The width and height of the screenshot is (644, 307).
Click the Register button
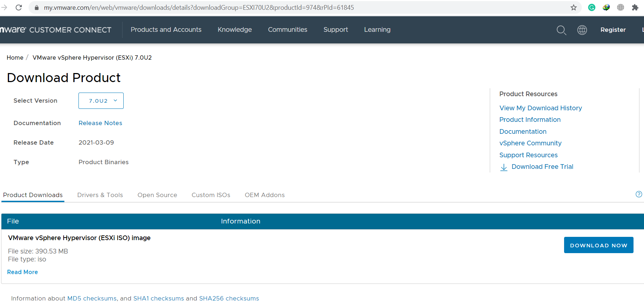click(613, 30)
